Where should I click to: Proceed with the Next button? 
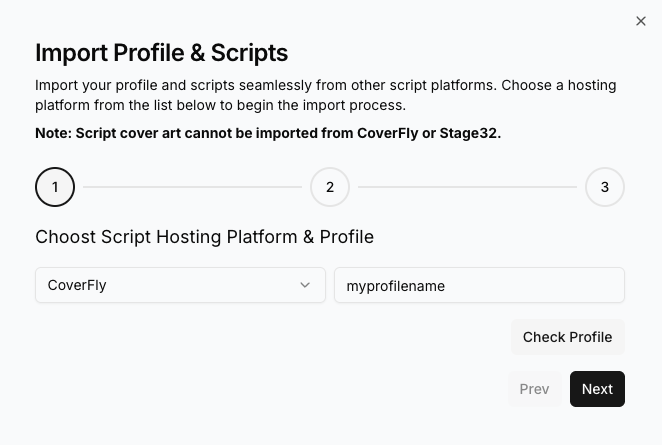click(x=597, y=389)
